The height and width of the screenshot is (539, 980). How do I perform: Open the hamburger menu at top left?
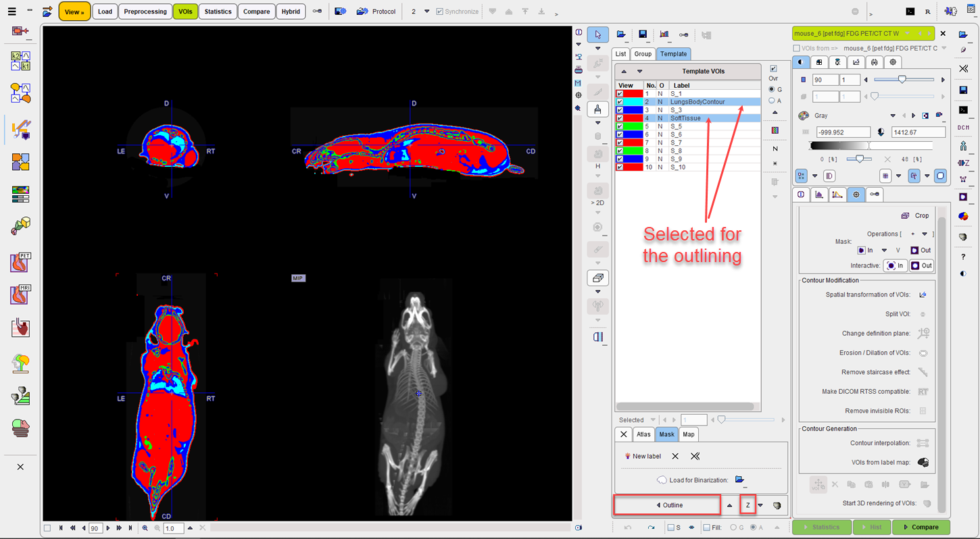(x=11, y=11)
